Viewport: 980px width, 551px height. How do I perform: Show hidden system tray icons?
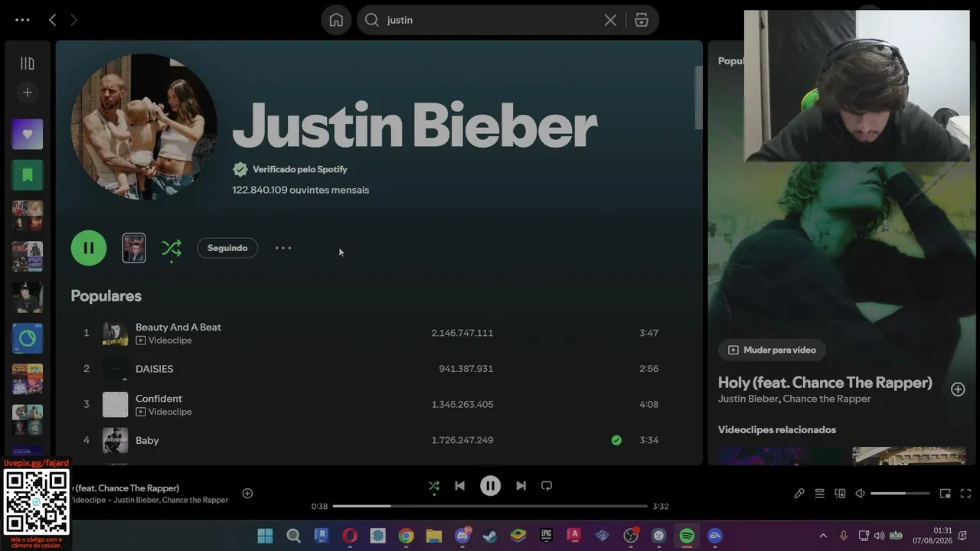tap(823, 536)
